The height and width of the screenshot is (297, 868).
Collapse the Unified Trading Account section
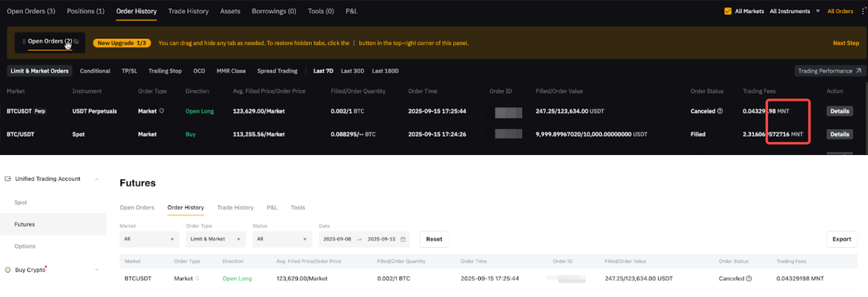97,179
